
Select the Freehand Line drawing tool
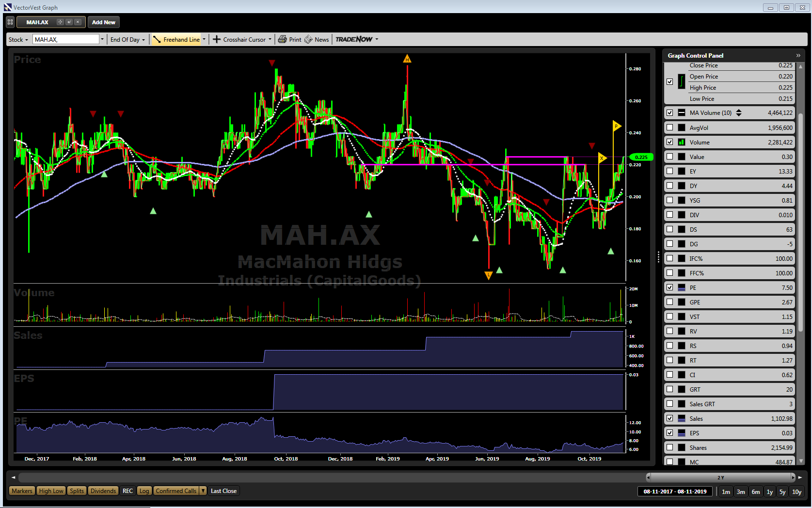click(x=176, y=39)
